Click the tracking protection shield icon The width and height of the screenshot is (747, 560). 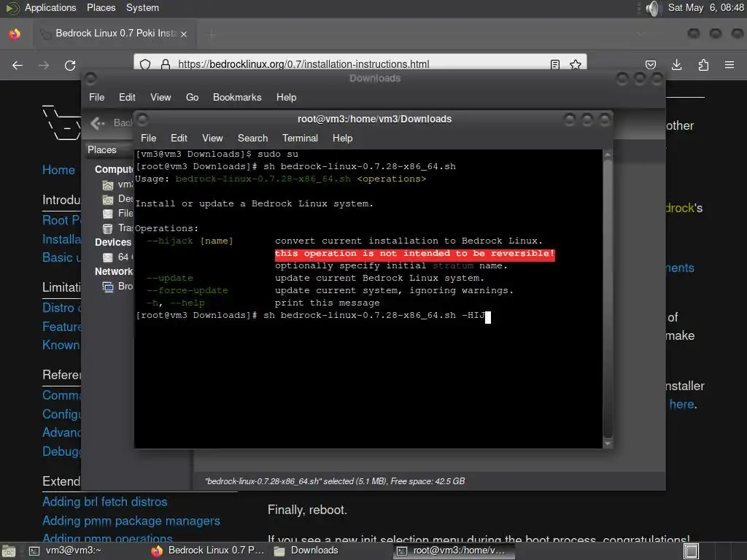(x=145, y=64)
